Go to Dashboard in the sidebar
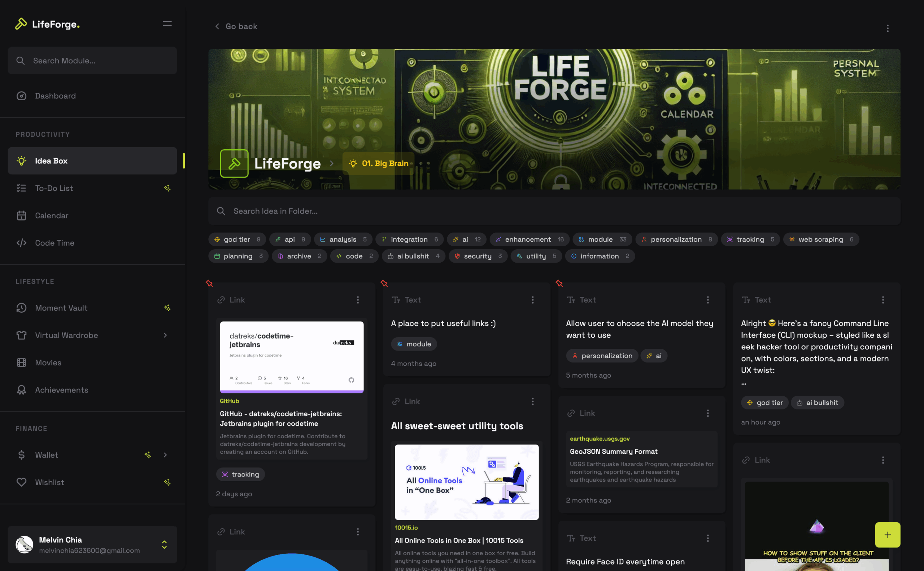 (x=55, y=96)
